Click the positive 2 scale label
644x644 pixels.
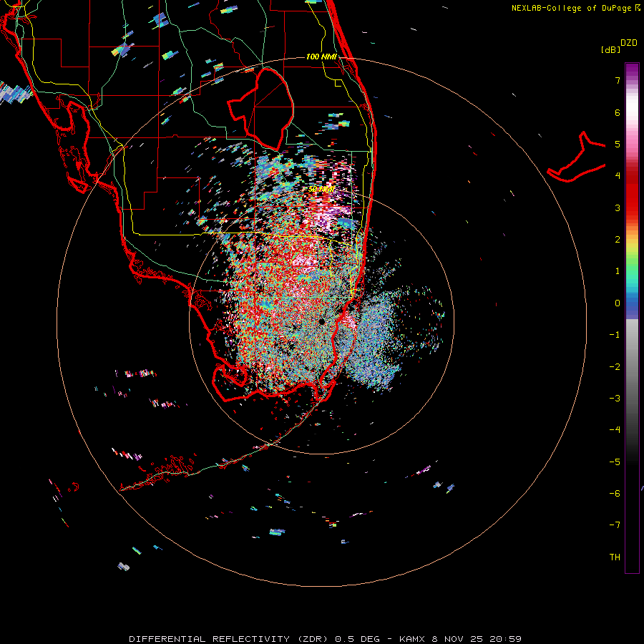click(618, 240)
